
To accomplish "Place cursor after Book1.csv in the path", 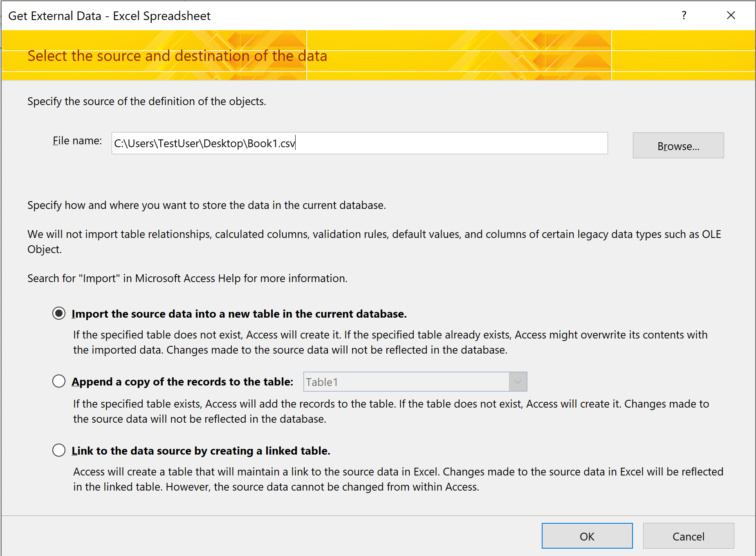I will (x=296, y=143).
